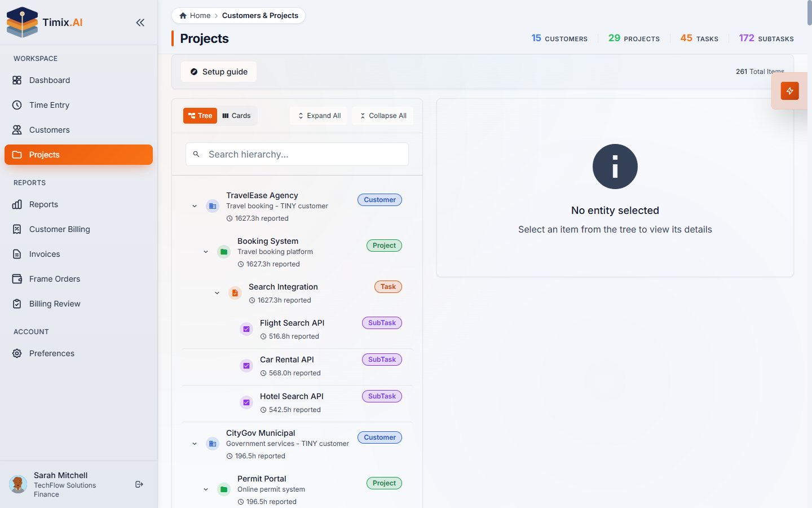Click Sarah Mitchell's avatar

pos(18,484)
